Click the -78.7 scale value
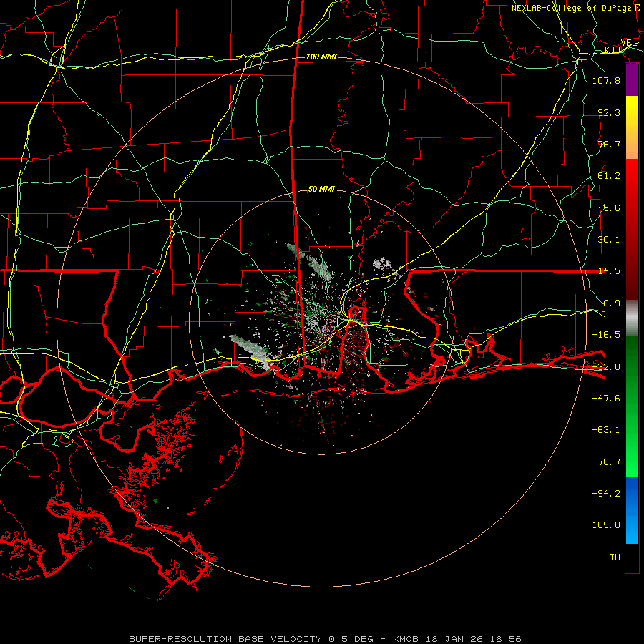 coord(606,462)
